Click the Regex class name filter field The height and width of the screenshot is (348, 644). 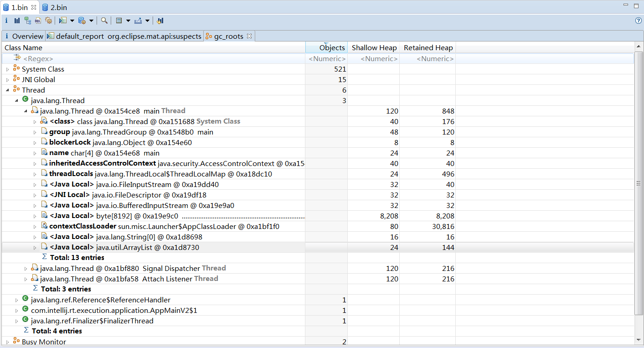point(154,59)
